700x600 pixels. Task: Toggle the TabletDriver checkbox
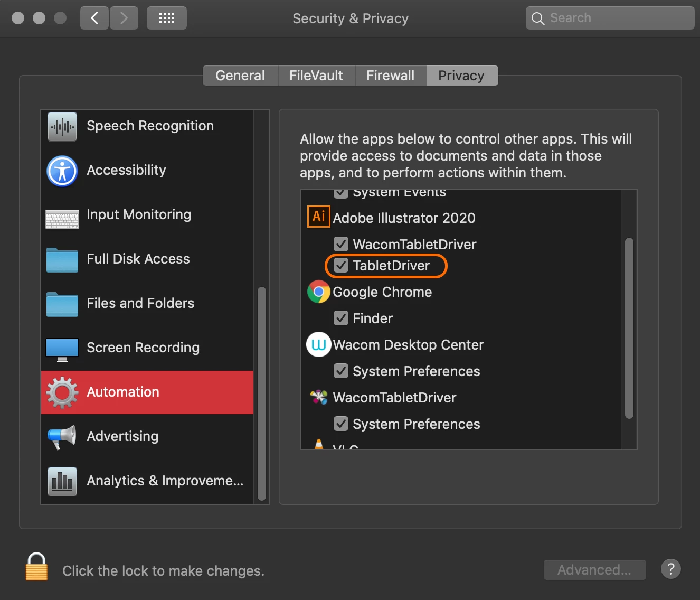pyautogui.click(x=341, y=265)
